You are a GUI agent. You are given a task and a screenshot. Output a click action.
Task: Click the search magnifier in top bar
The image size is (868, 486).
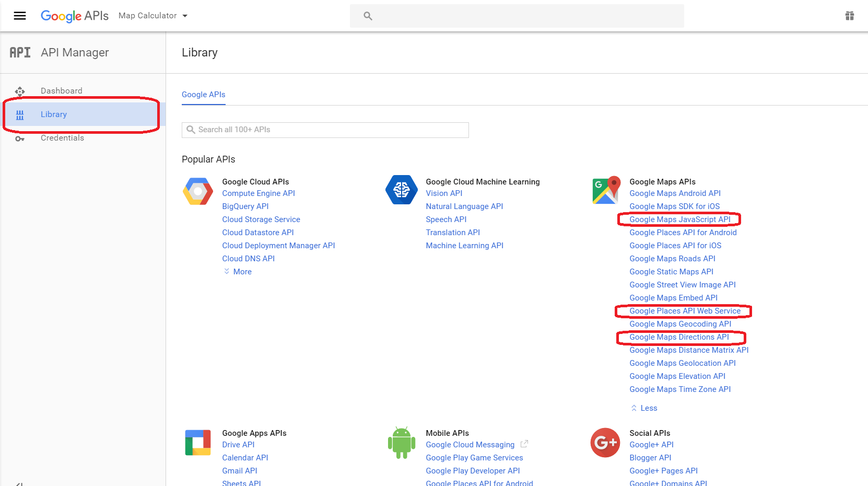click(368, 16)
